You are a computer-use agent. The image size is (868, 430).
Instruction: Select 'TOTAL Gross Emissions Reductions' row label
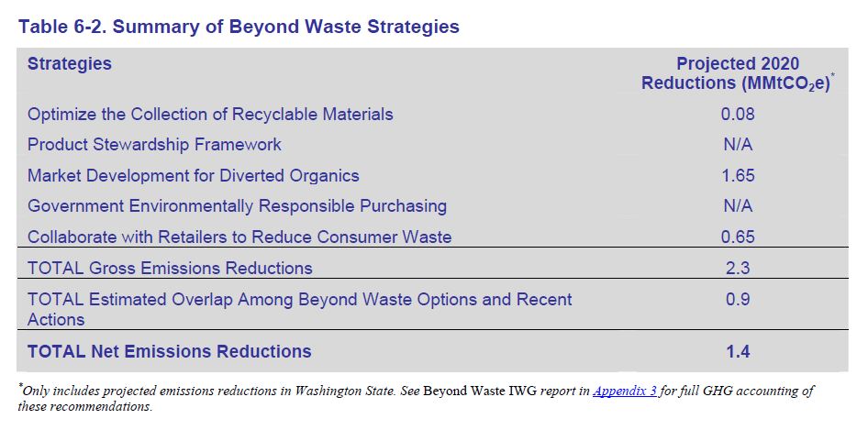click(x=170, y=269)
